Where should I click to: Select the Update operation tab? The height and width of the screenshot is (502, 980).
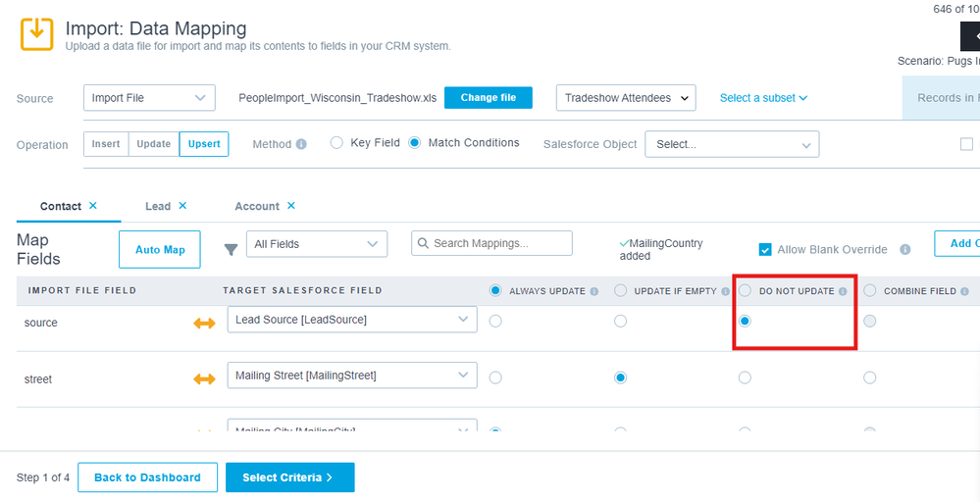pos(153,144)
